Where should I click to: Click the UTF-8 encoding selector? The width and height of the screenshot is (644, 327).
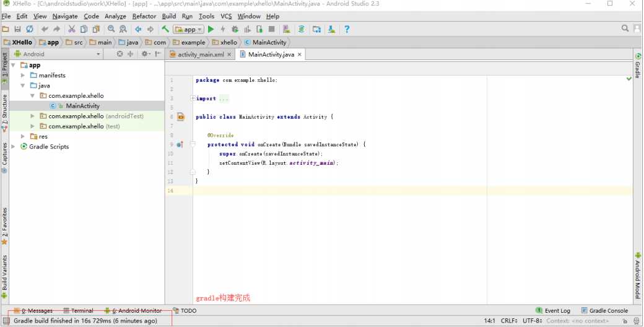coord(533,321)
